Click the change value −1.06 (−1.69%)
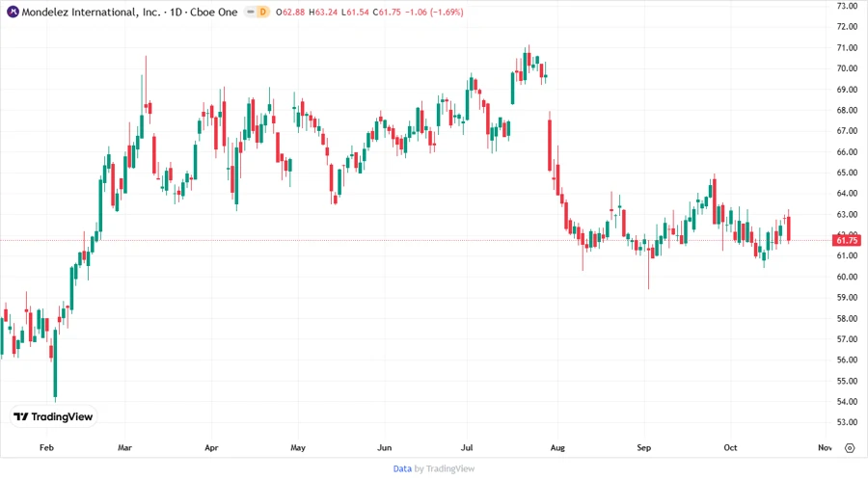The image size is (868, 480). 434,12
